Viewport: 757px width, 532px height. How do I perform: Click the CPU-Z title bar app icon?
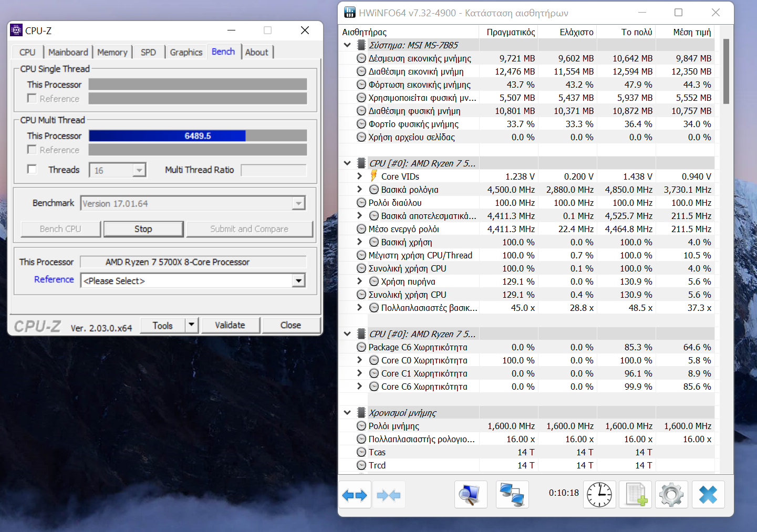click(16, 30)
